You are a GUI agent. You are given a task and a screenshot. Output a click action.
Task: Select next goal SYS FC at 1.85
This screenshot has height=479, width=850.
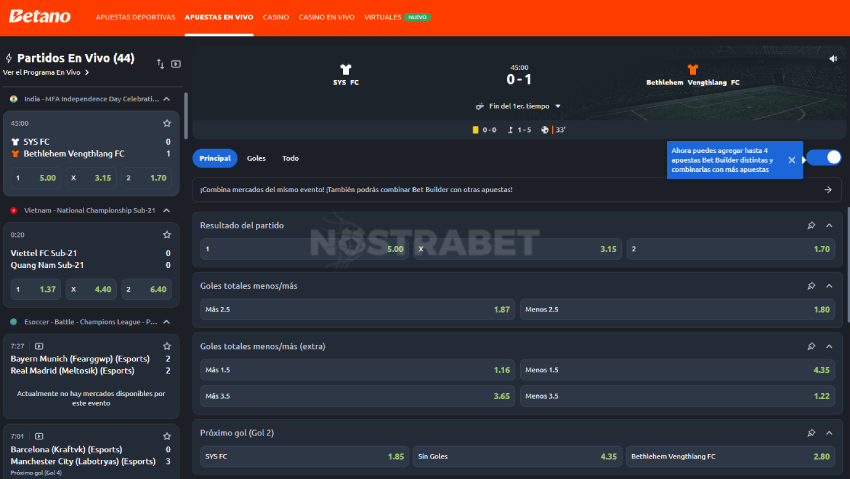tap(304, 457)
